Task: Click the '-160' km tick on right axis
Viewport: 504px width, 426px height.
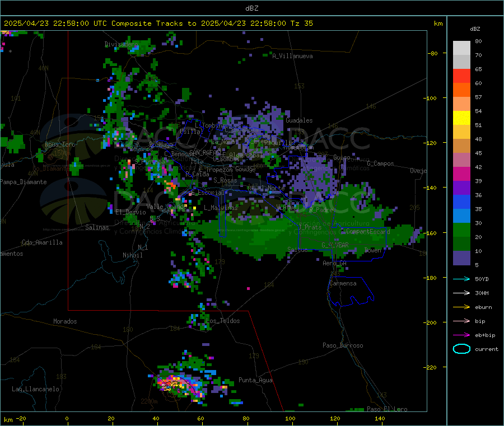Action: tap(432, 233)
